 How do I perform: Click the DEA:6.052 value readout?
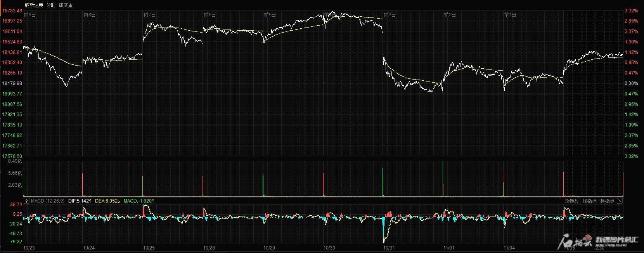(x=107, y=201)
